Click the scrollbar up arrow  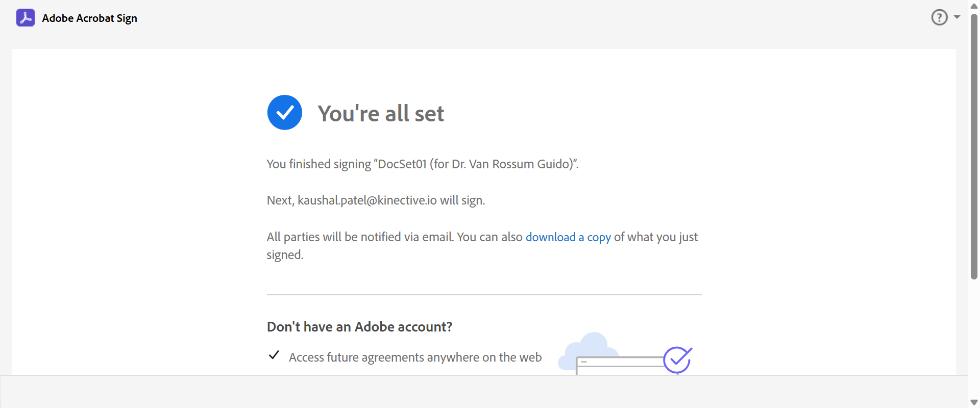point(974,6)
